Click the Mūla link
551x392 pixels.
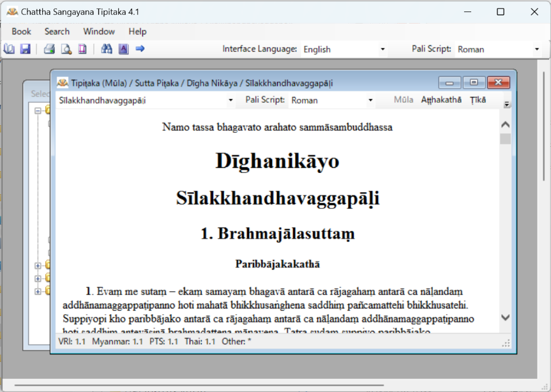coord(404,100)
